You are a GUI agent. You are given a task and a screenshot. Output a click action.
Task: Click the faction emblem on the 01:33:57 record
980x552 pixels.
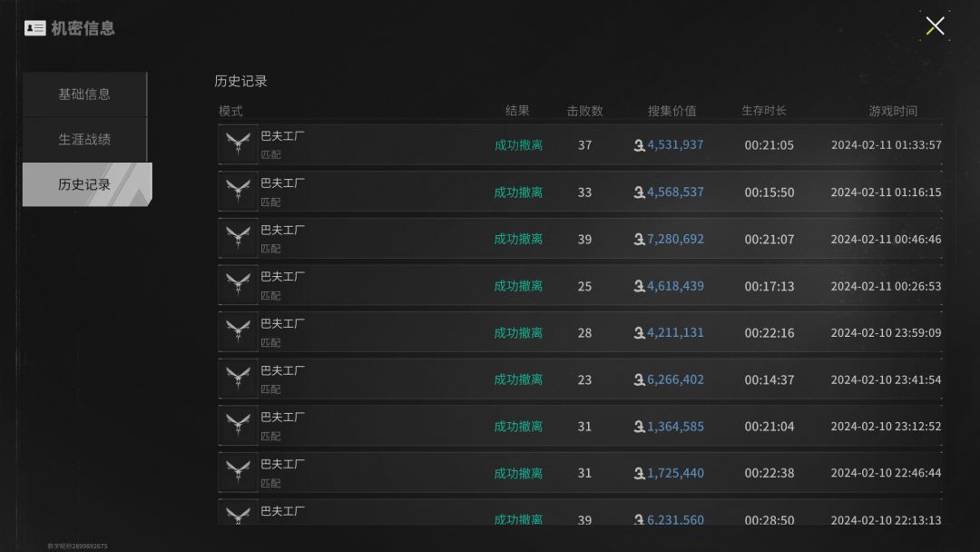pyautogui.click(x=238, y=144)
